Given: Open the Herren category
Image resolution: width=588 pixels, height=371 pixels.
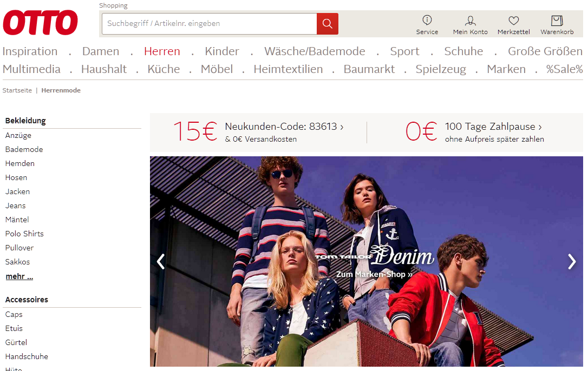Looking at the screenshot, I should click(162, 51).
